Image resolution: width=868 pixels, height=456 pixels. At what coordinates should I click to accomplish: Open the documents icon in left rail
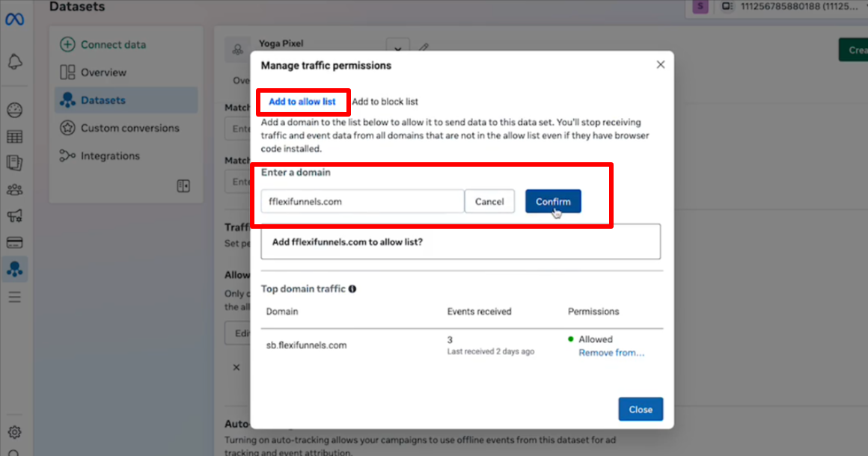click(x=15, y=163)
